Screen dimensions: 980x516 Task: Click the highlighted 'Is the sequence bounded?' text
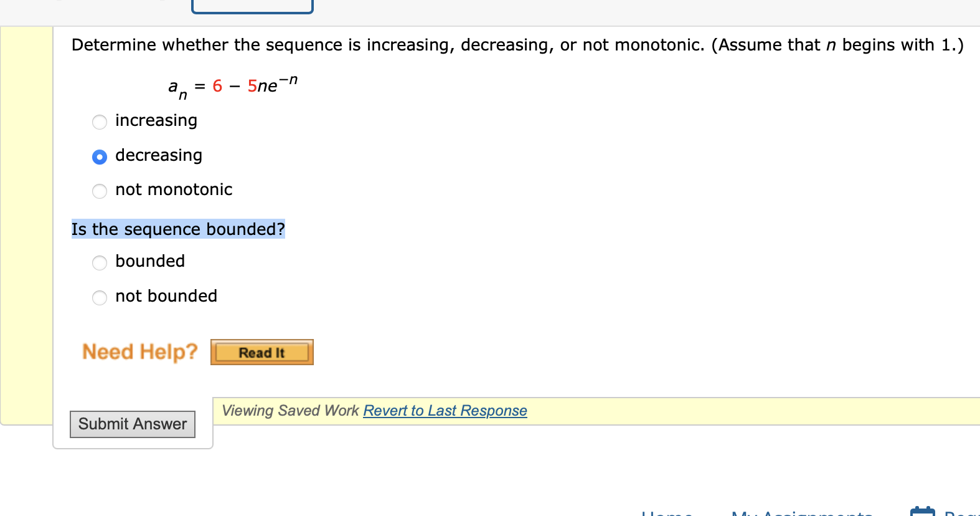178,229
